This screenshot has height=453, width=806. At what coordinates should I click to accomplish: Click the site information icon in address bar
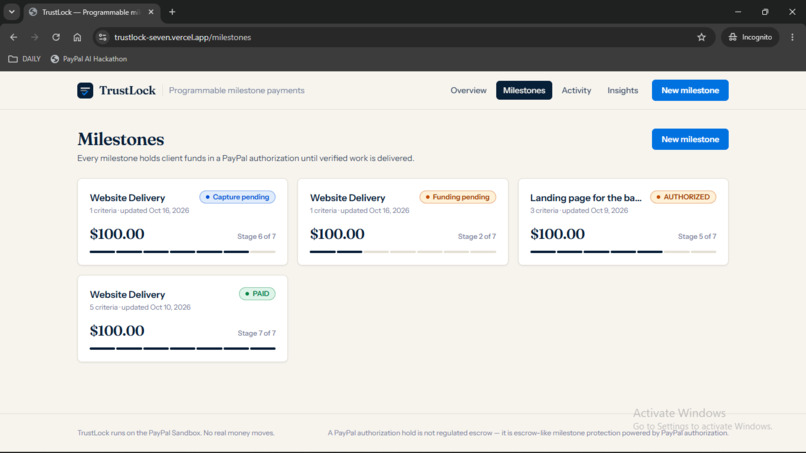tap(103, 37)
